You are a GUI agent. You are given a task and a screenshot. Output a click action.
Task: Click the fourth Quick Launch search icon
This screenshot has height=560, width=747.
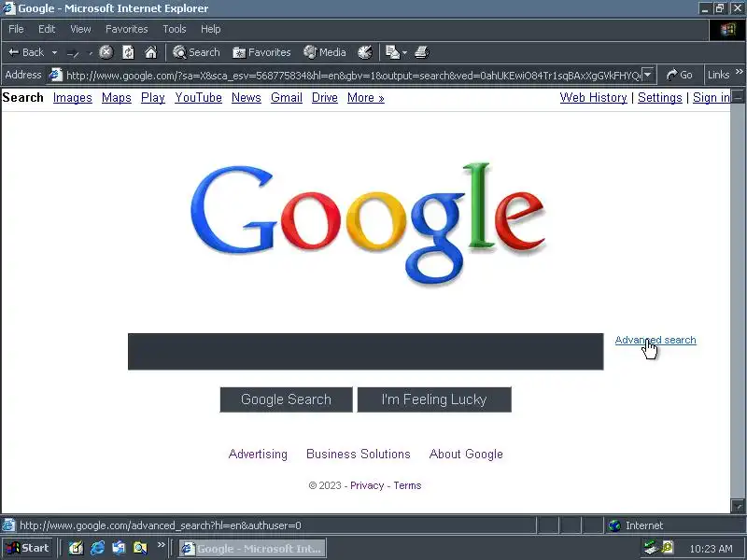[x=140, y=548]
